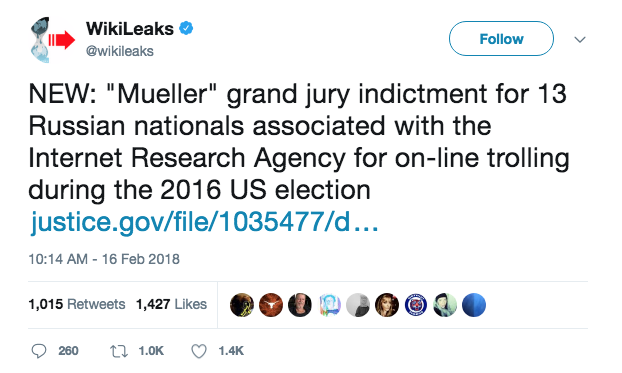Click the 1.4K likes count
622x373 pixels.
point(231,351)
